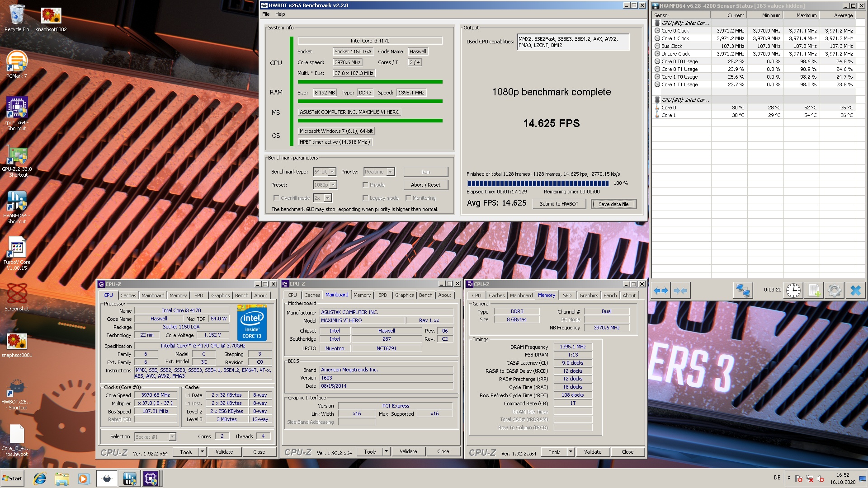Open Recycle Bin desktop icon

point(17,18)
